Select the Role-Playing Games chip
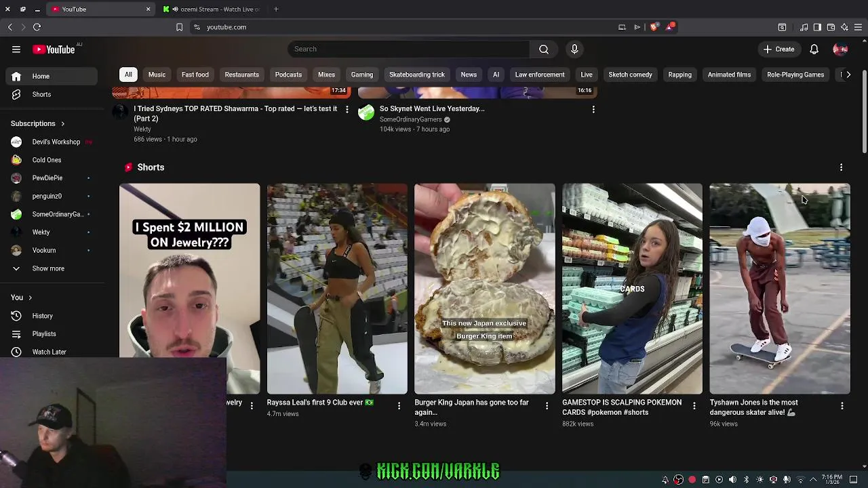The image size is (868, 488). pyautogui.click(x=795, y=75)
